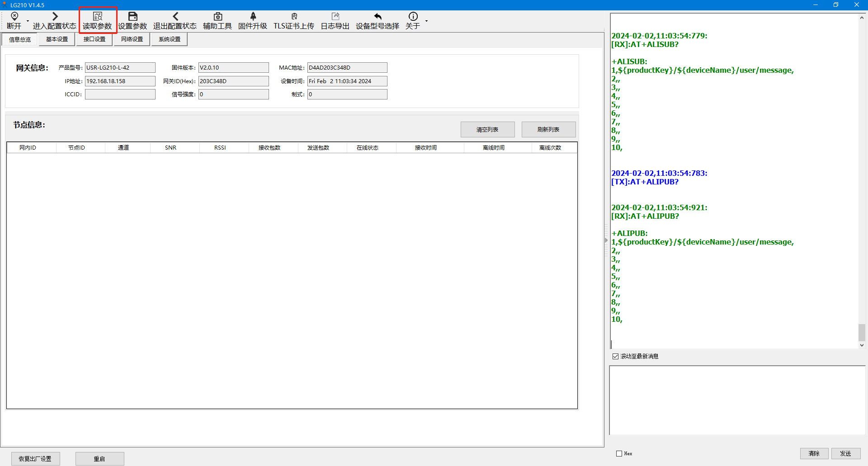868x466 pixels.
Task: Click the MAC地址 field D4AD203C348D
Action: [347, 67]
